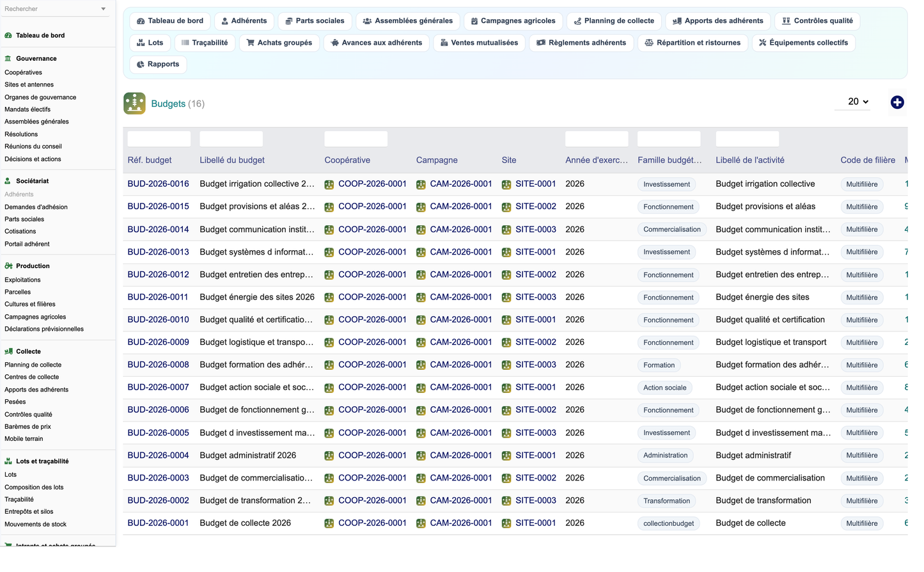Open Coopératives in the sidebar

(24, 73)
